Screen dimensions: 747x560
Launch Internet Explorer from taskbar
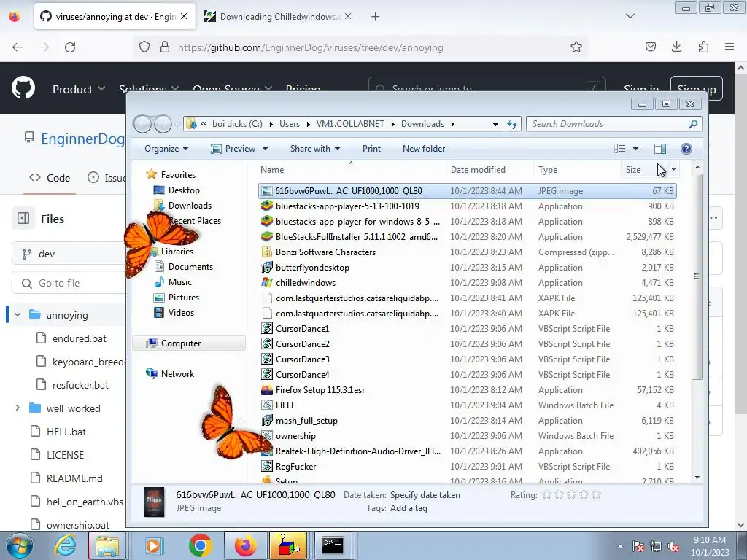point(65,545)
